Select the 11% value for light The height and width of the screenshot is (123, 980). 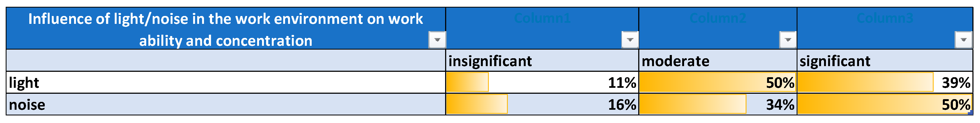click(622, 83)
